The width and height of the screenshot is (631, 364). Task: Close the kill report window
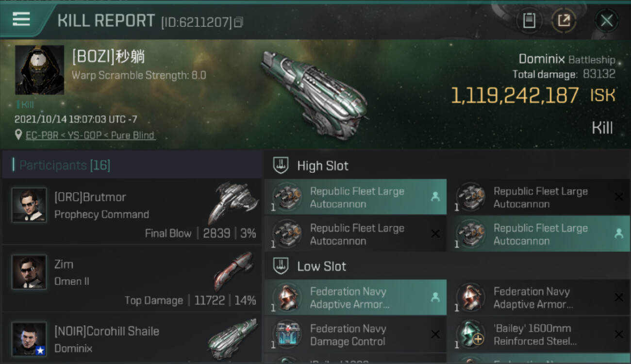tap(606, 20)
